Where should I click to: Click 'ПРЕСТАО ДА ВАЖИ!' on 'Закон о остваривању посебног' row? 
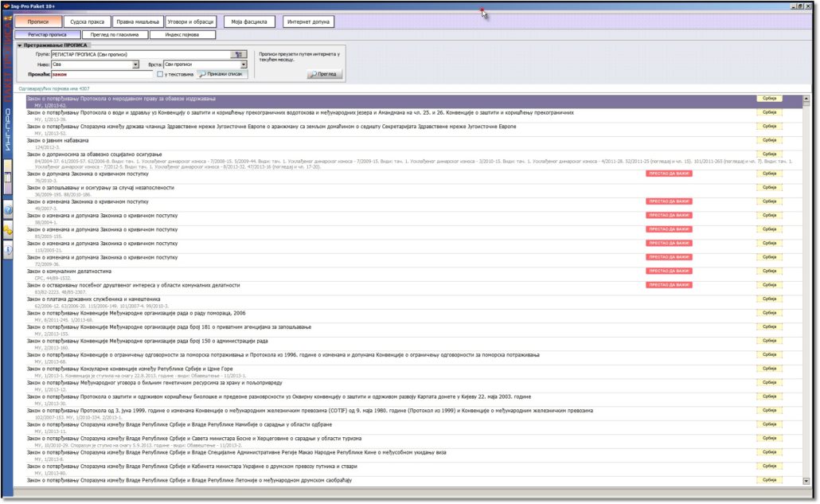669,285
